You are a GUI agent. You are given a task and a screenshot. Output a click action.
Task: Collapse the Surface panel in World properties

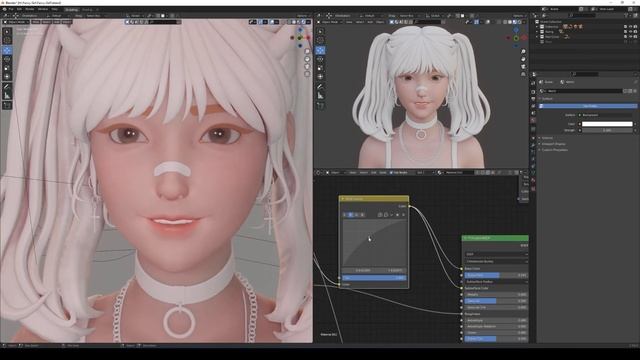546,99
